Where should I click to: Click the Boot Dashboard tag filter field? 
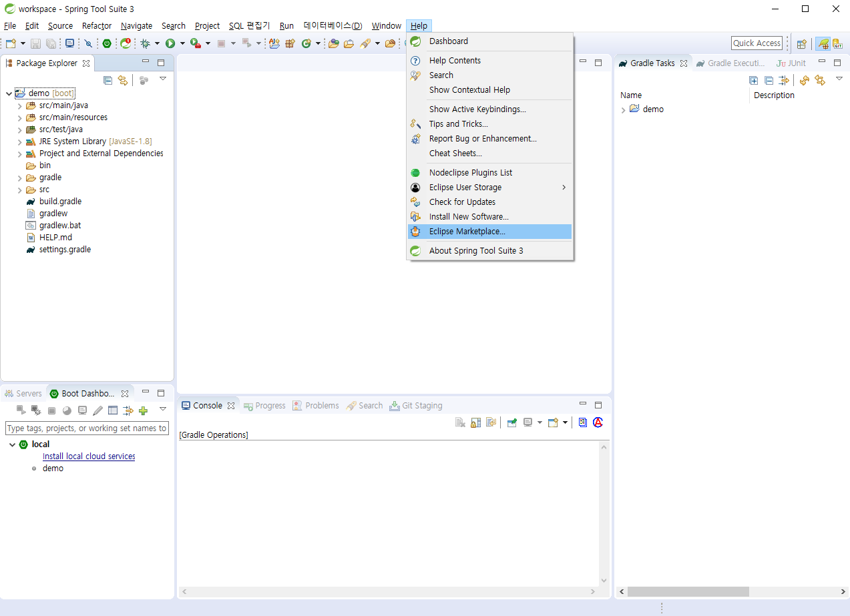click(x=87, y=428)
